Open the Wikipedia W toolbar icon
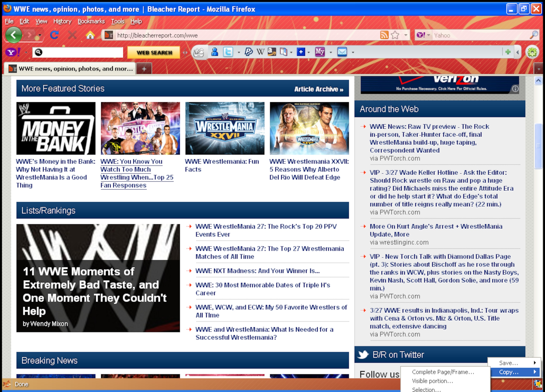Screen dimensions: 545x392 coord(260,52)
